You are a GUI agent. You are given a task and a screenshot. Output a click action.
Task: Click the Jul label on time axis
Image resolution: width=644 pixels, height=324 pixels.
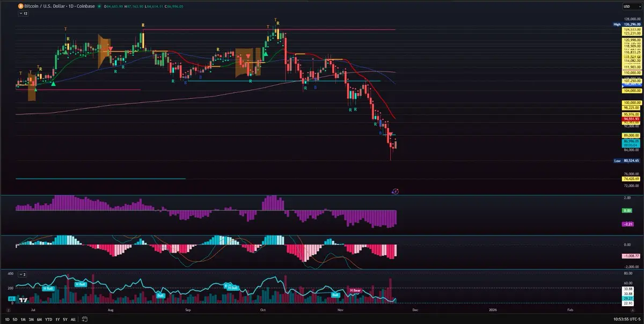pyautogui.click(x=33, y=310)
